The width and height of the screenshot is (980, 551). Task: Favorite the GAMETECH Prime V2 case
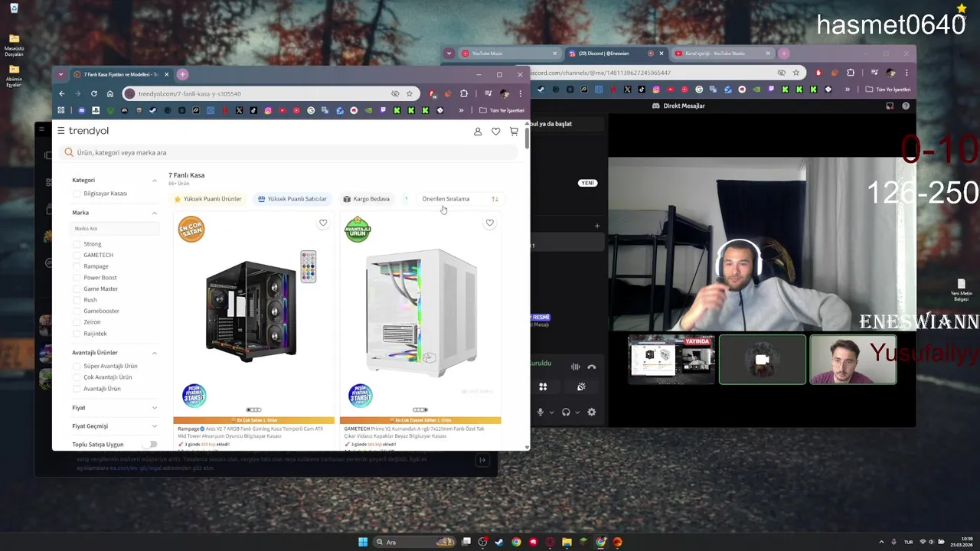(x=489, y=223)
